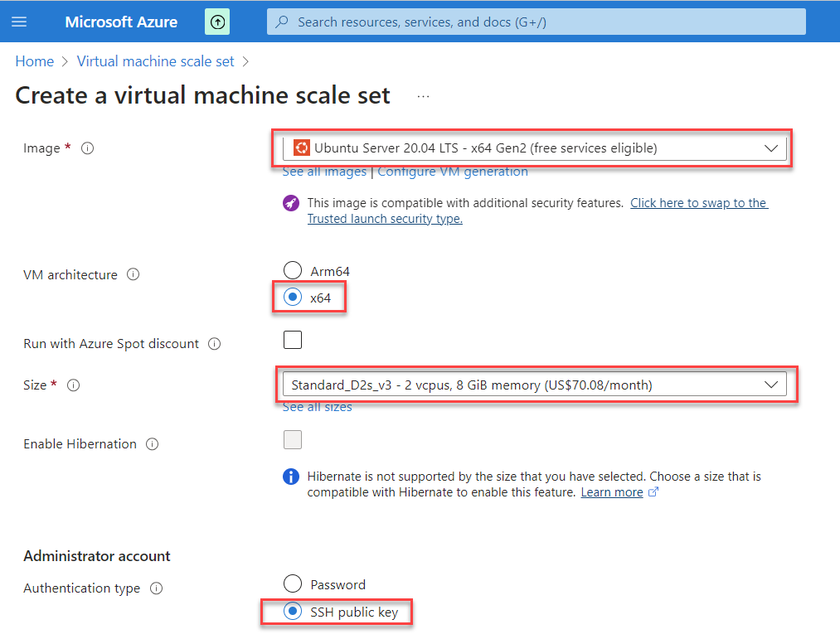
Task: Click the info icon next to Image
Action: 88,148
